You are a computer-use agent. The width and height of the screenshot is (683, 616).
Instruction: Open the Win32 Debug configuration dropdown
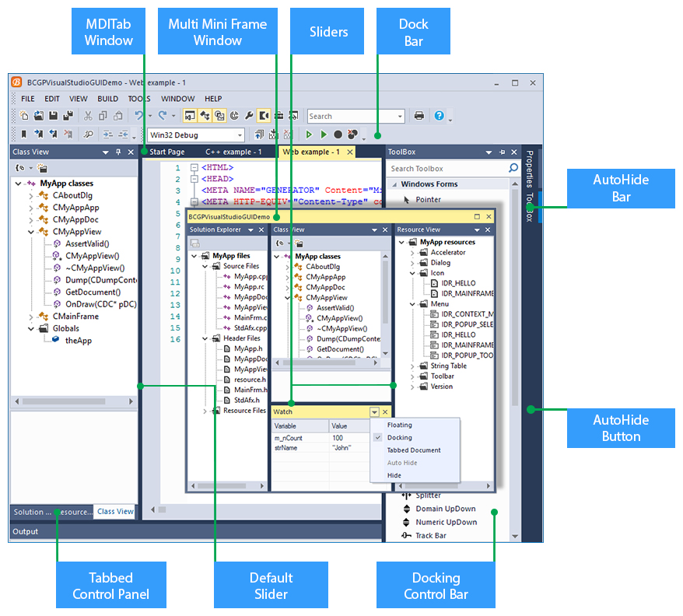[196, 135]
